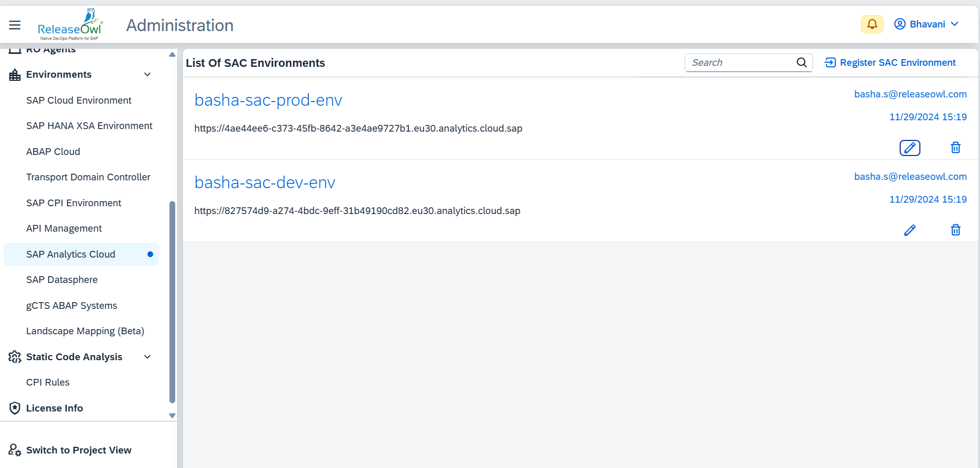Open the basha-sac-dev-env link
The height and width of the screenshot is (468, 980).
click(x=265, y=182)
